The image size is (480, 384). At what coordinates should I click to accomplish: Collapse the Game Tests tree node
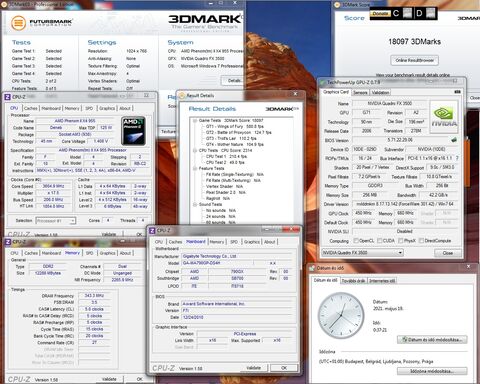click(x=195, y=120)
